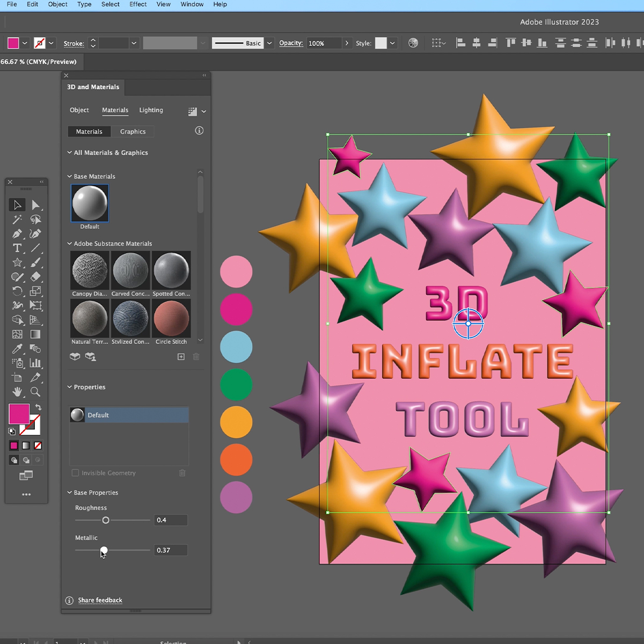Swap fill and stroke colors
The width and height of the screenshot is (644, 644).
(38, 407)
